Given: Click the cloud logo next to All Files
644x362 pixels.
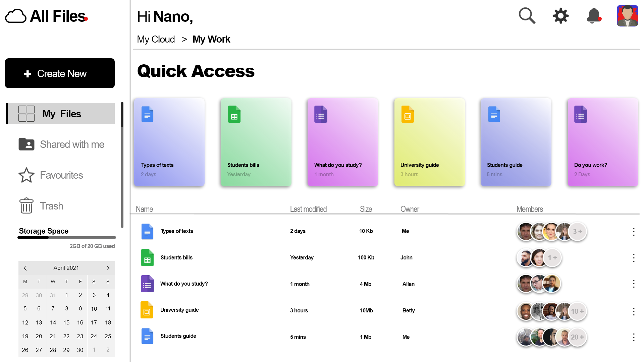Looking at the screenshot, I should point(16,16).
